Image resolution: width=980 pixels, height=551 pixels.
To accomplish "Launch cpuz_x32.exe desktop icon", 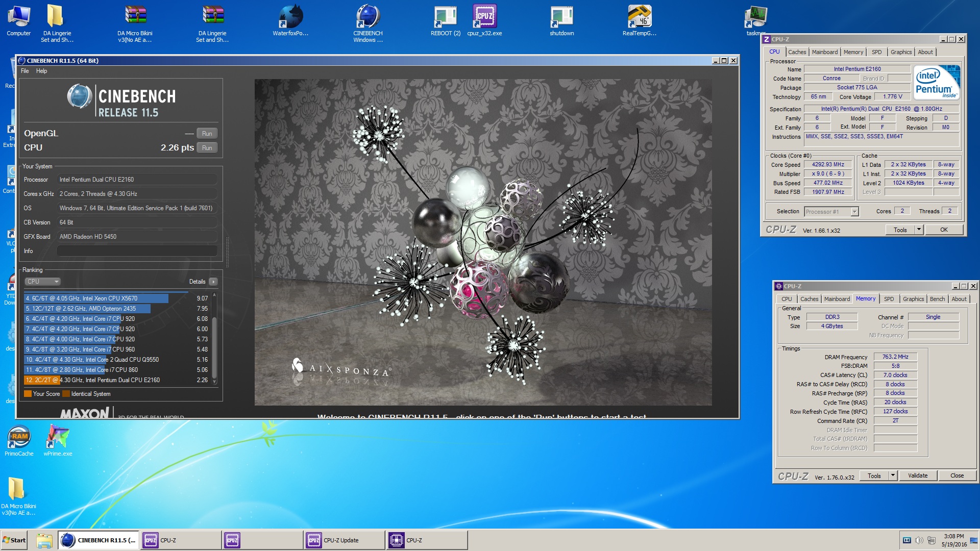I will pos(484,20).
